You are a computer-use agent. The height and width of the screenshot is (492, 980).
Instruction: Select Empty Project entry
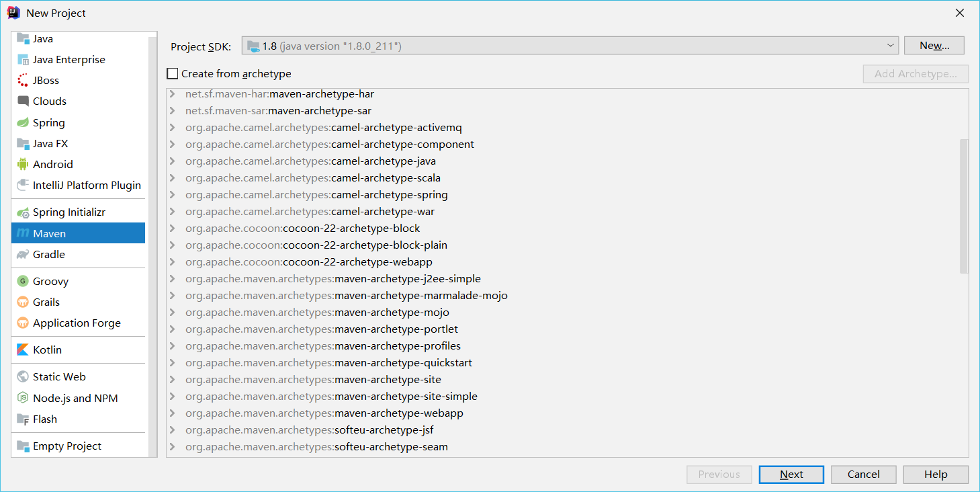[x=78, y=446]
